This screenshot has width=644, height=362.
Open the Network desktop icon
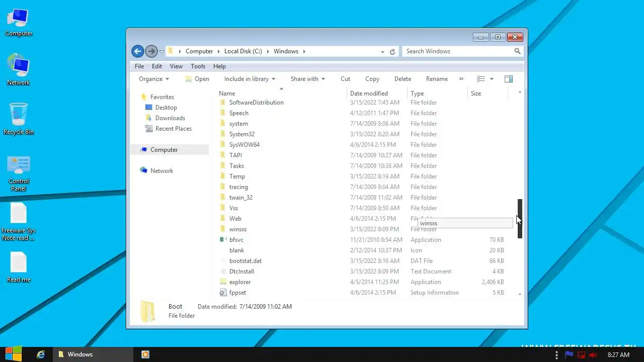19,69
